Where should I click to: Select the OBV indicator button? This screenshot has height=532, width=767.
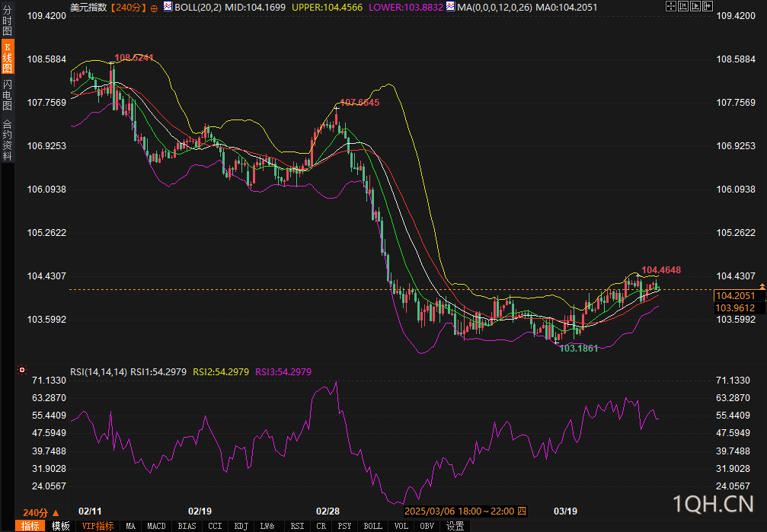(x=427, y=526)
